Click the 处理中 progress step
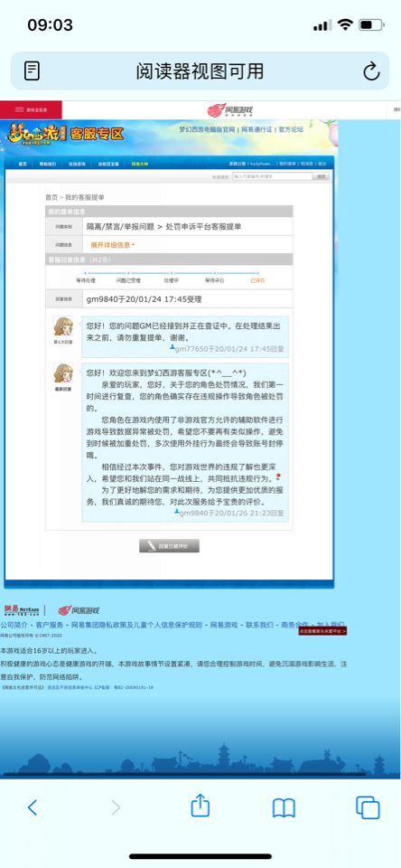The width and height of the screenshot is (401, 868). (172, 280)
